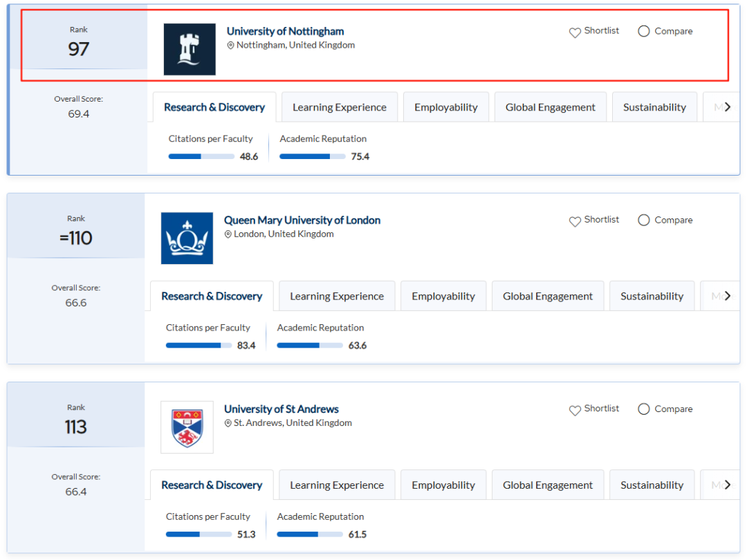Click the rank number 113
Viewport: 747px width, 560px height.
[x=76, y=427]
